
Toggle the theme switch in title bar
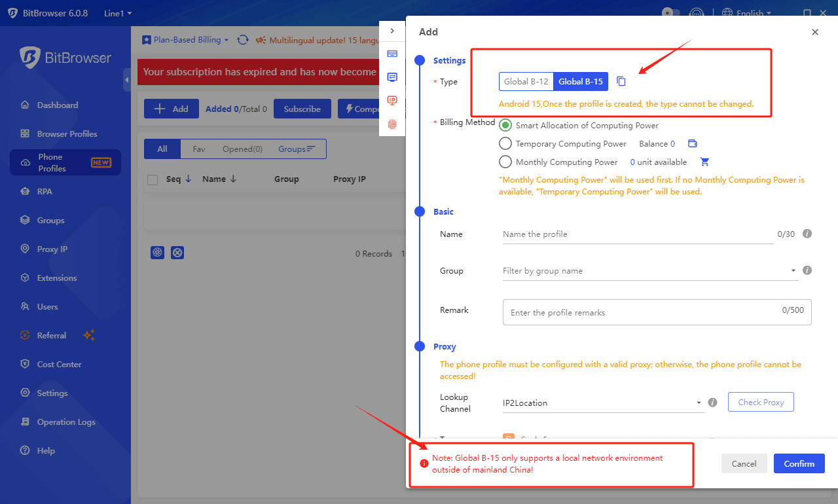tap(671, 13)
